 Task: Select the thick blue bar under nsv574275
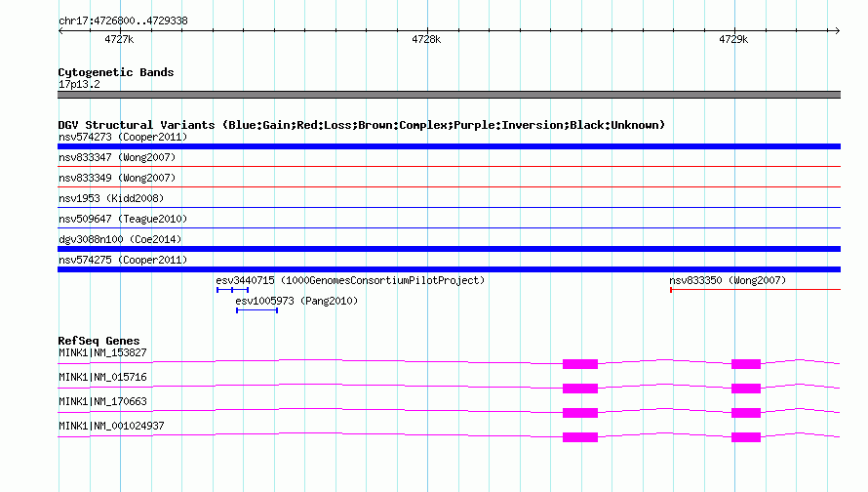[449, 269]
